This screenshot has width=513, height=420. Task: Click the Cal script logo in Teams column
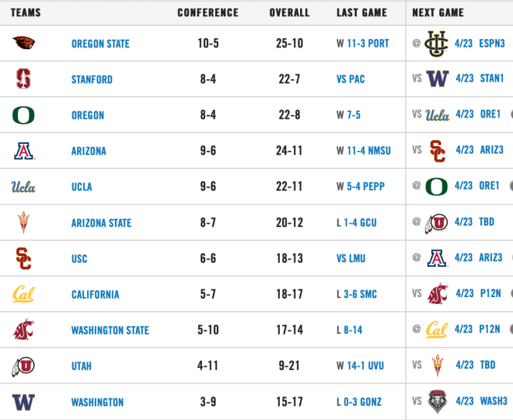(23, 294)
